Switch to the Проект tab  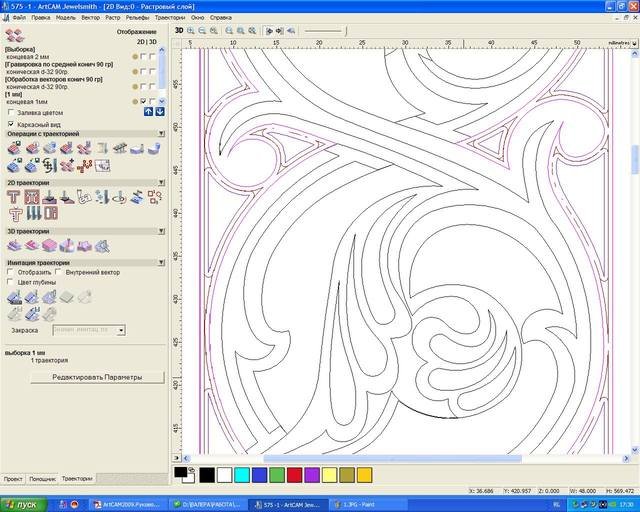click(x=13, y=479)
